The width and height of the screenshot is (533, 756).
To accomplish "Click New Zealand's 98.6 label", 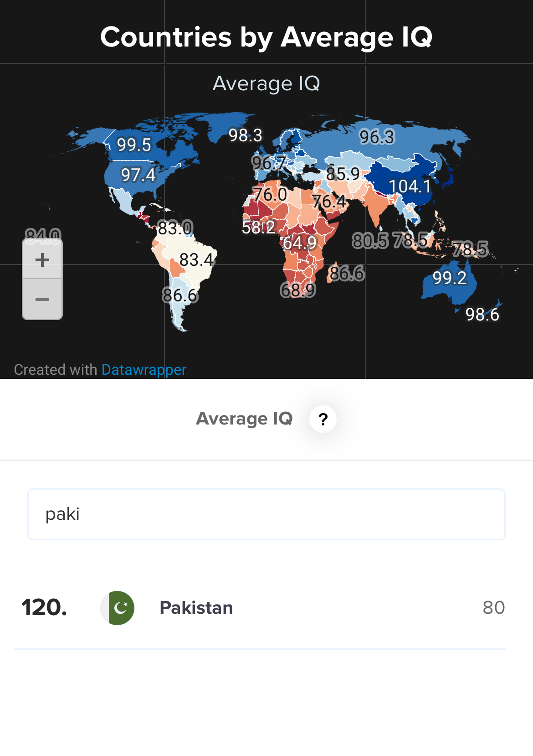I will [482, 315].
